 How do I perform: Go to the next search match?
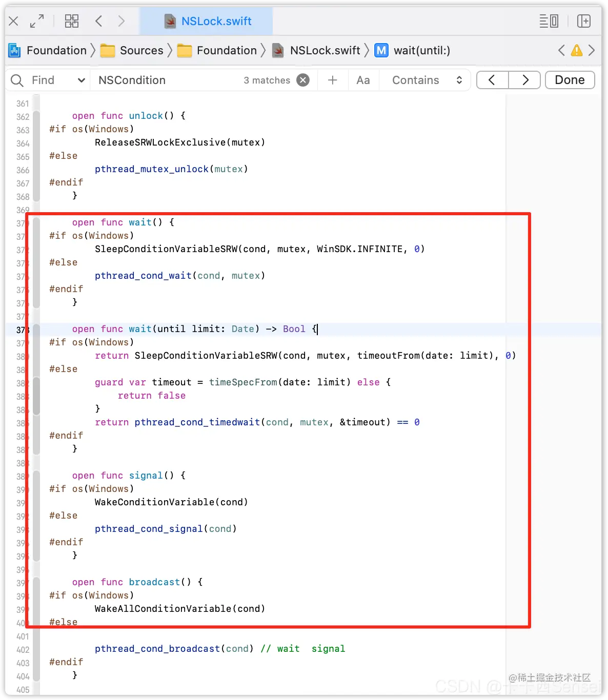525,80
